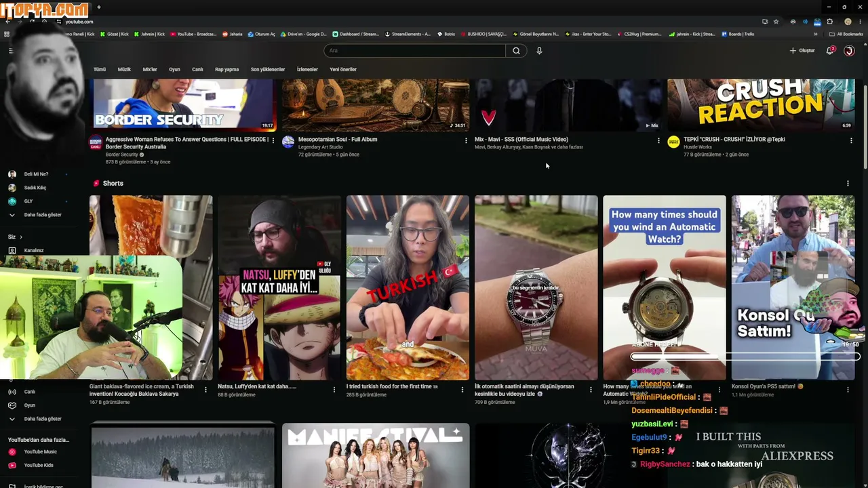868x488 pixels.
Task: Select the Müzik filter chip
Action: click(x=124, y=69)
